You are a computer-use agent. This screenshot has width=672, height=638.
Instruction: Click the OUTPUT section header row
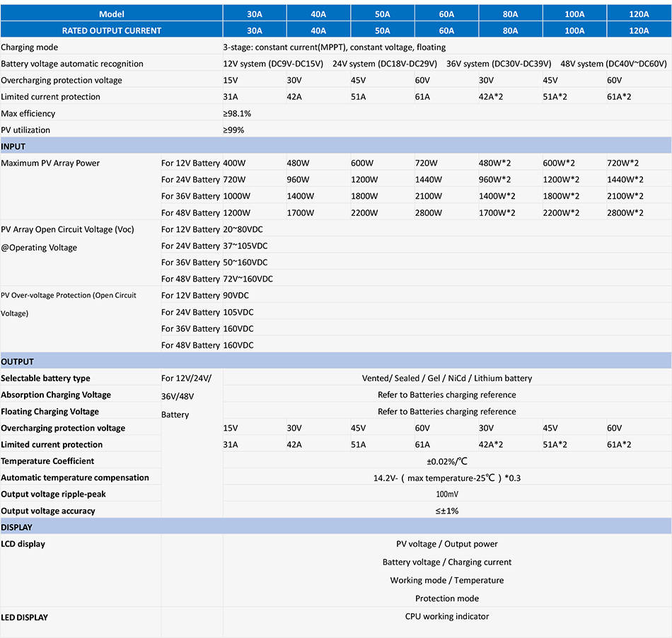335,361
